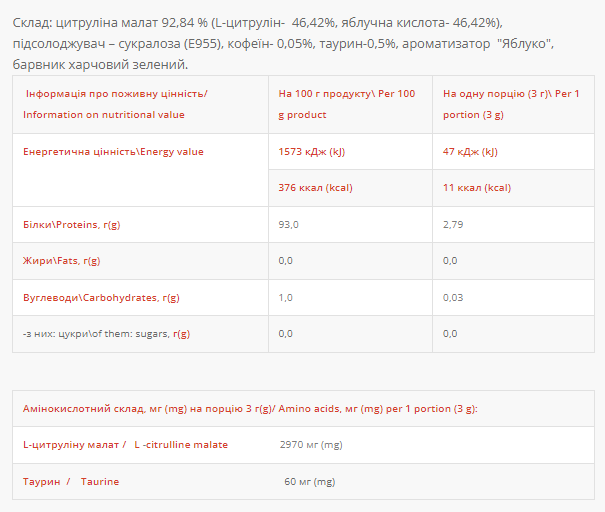Click the "11 ккал (kcal)" cell
The image size is (605, 512).
pyautogui.click(x=476, y=188)
